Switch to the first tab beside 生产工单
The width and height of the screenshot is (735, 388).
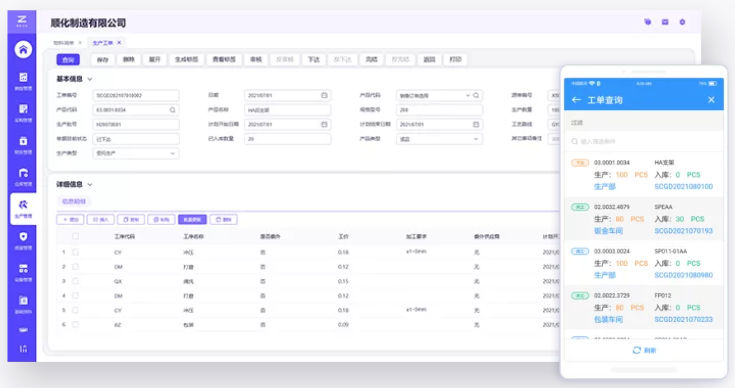coord(64,43)
